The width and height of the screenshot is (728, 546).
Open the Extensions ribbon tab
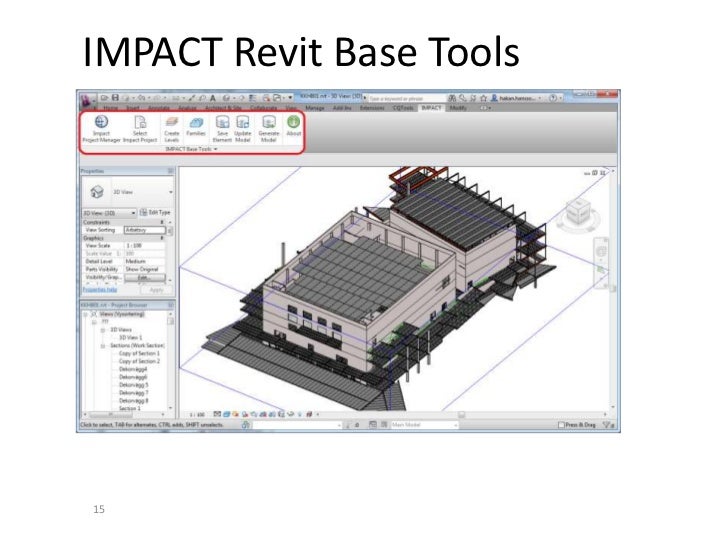tap(372, 108)
